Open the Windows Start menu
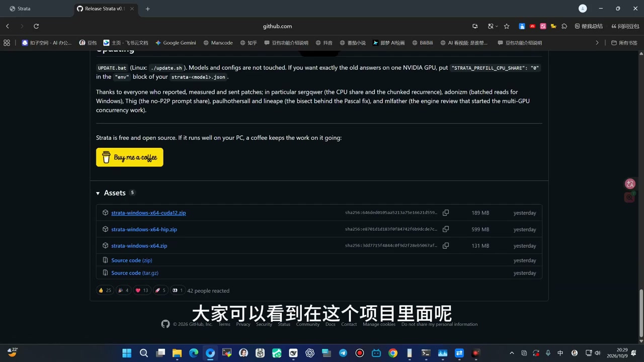 coord(127,353)
